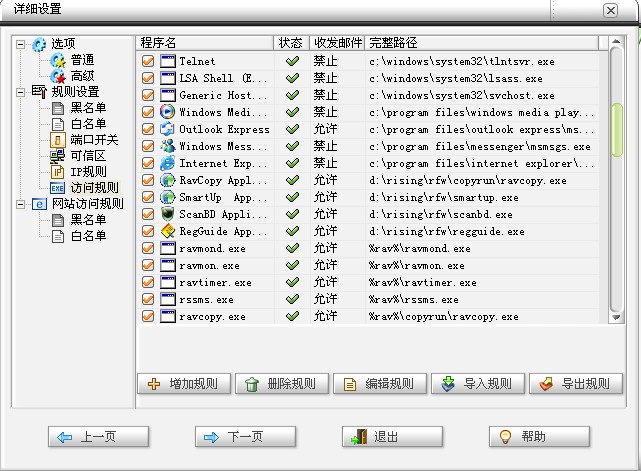
Task: Sort by the 完整路径 column header
Action: coord(481,43)
